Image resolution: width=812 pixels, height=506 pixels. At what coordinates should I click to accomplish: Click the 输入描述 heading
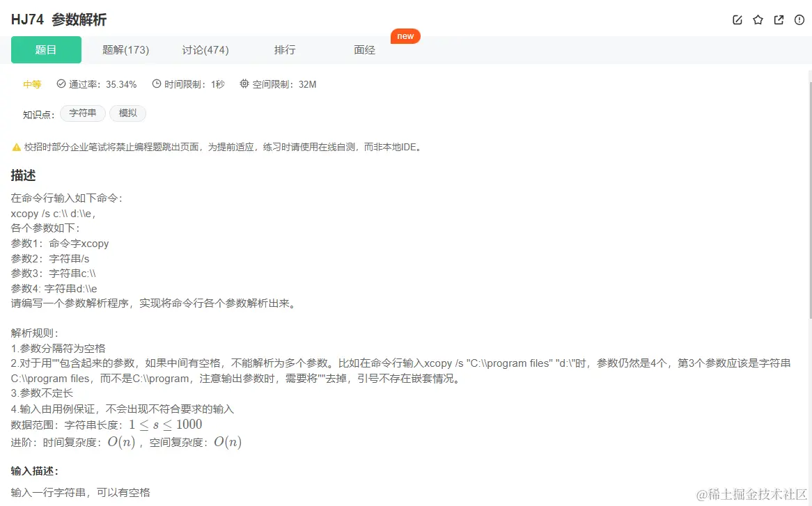point(35,471)
